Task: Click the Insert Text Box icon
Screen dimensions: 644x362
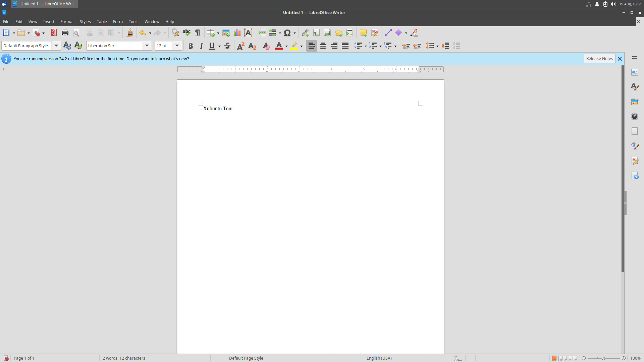Action: (x=248, y=33)
